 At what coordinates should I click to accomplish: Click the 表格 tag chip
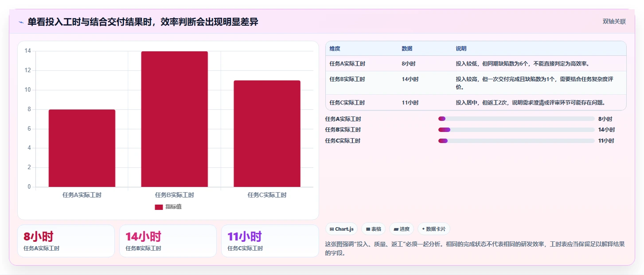coord(374,229)
